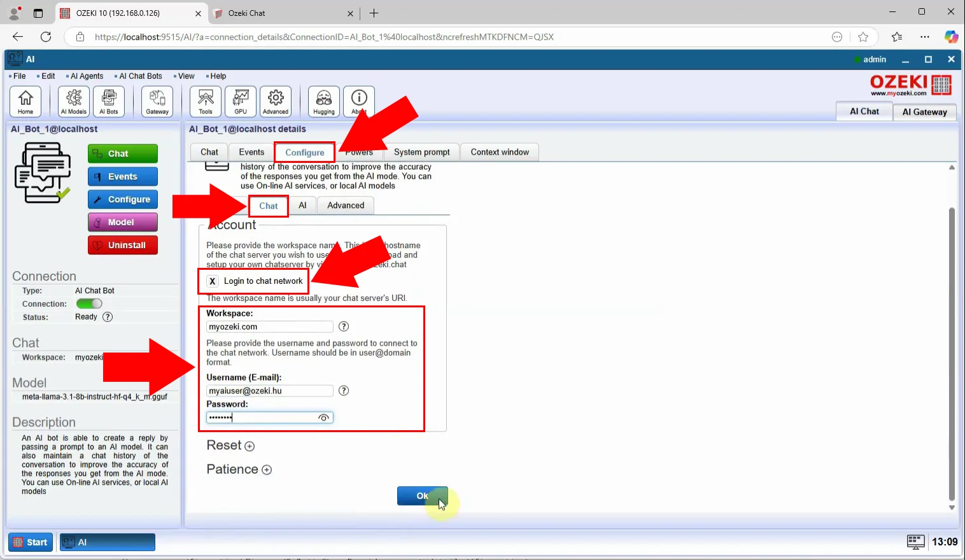965x560 pixels.
Task: Open the Copilot icon in browser
Action: click(951, 37)
